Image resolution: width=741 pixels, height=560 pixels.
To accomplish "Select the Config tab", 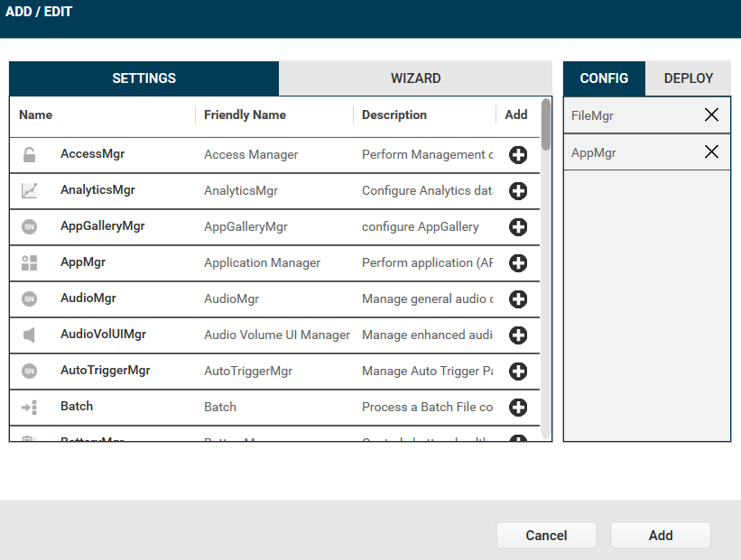I will point(604,78).
